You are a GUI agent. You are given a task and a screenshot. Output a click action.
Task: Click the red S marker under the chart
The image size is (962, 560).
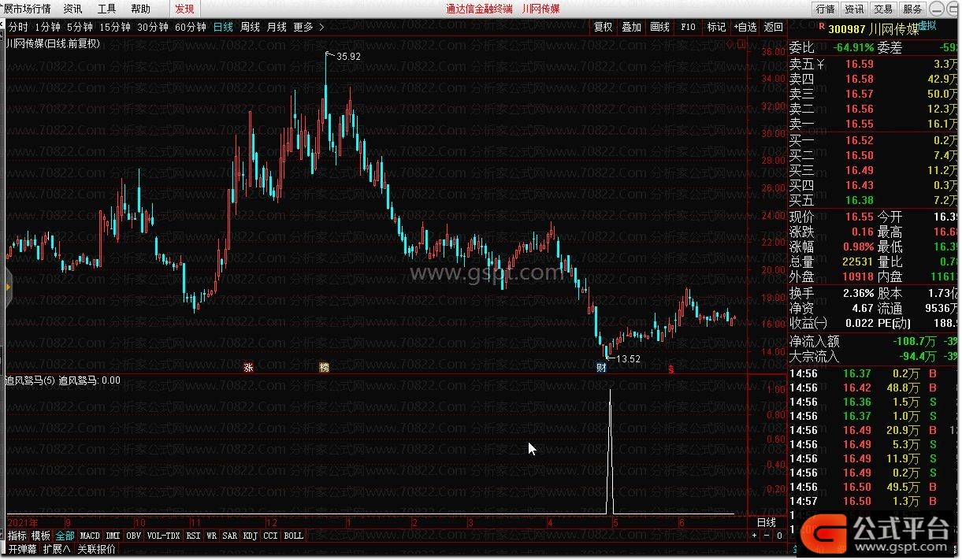coord(671,369)
